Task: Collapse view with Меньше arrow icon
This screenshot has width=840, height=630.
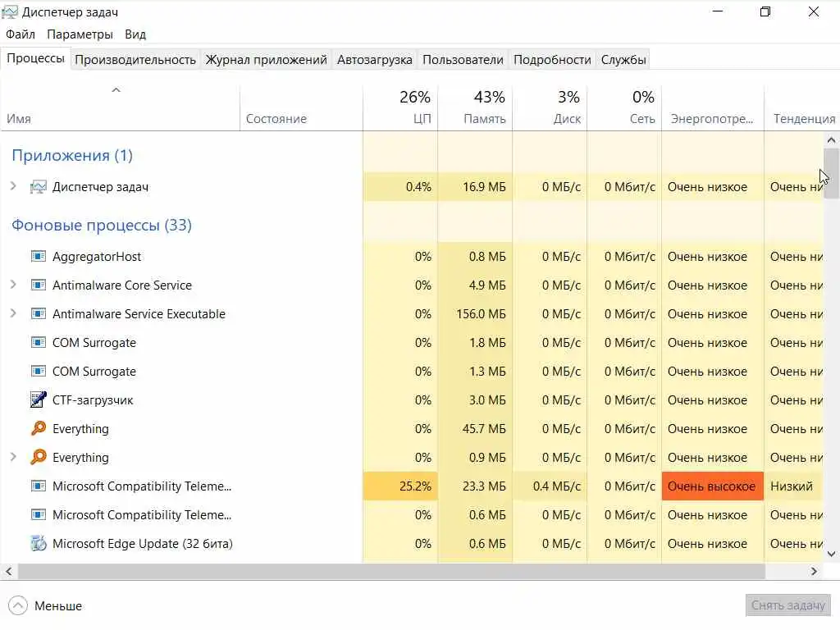Action: pos(18,606)
